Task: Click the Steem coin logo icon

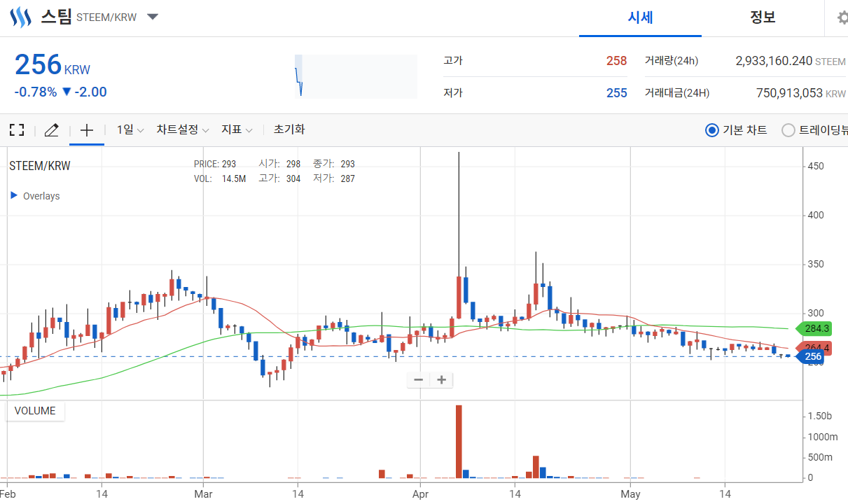Action: [21, 17]
